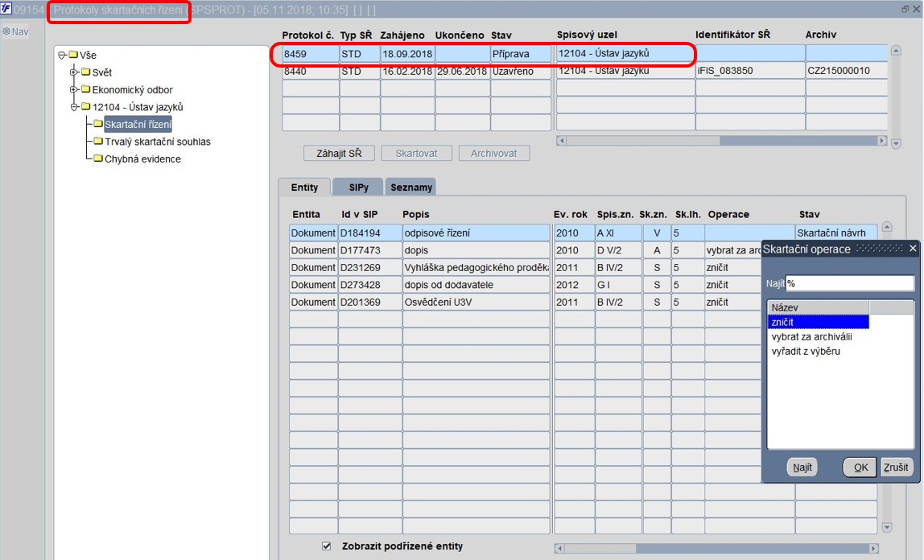Image resolution: width=924 pixels, height=560 pixels.
Task: Click the Trvalý skartační souhlas folder icon
Action: click(x=98, y=142)
